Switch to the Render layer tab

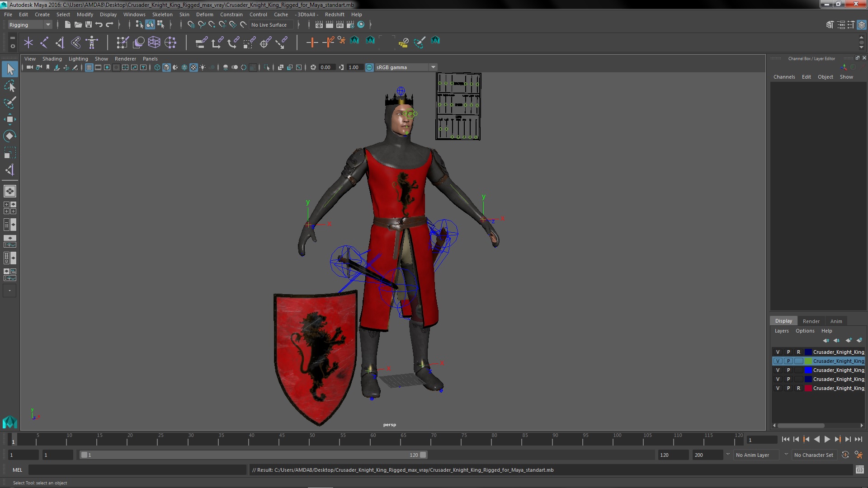coord(811,321)
